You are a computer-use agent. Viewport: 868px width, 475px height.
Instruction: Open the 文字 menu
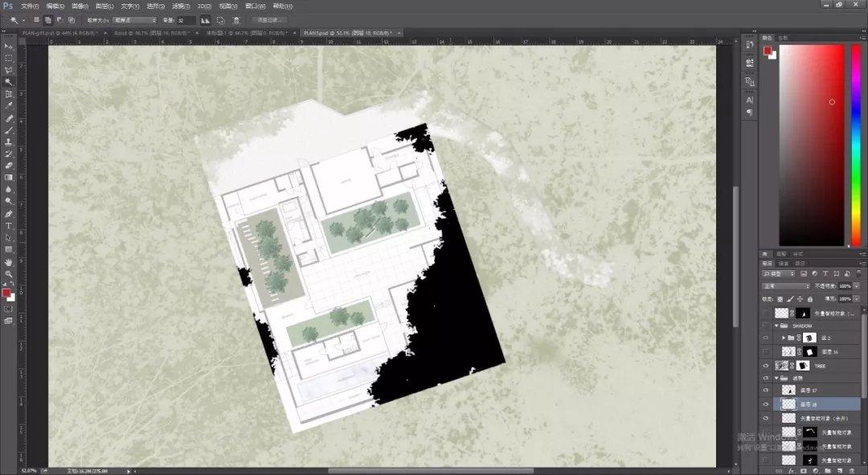tap(129, 6)
